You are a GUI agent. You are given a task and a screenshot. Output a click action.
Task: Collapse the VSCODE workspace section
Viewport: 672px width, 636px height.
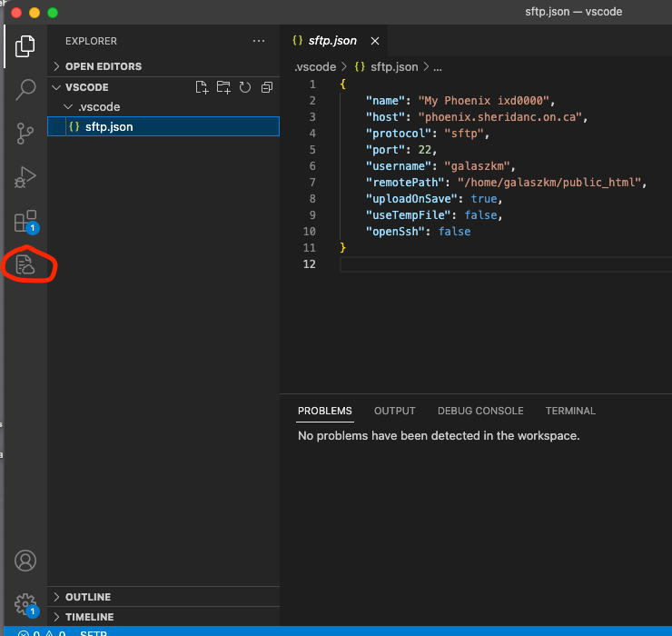tap(86, 87)
